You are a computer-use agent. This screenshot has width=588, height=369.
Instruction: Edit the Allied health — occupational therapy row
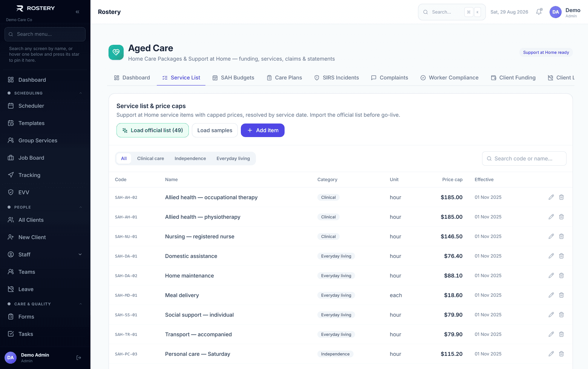point(551,197)
